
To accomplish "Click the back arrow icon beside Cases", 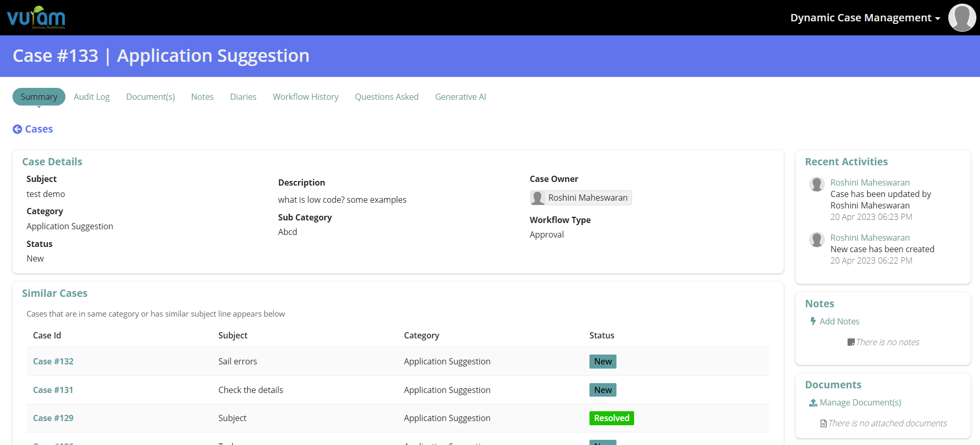I will pos(17,129).
